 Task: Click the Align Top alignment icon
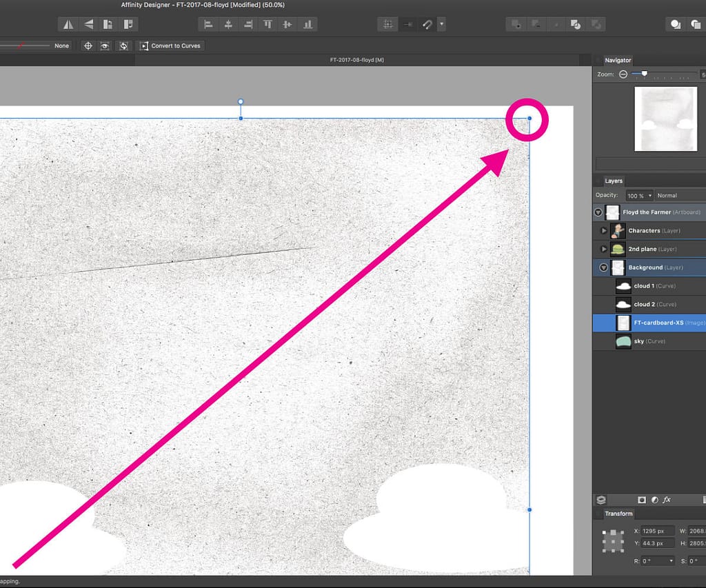click(267, 24)
